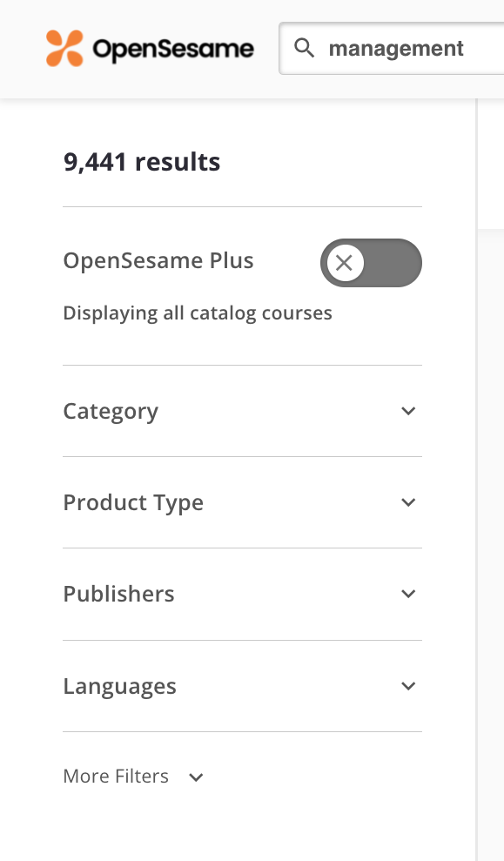Enable the OpenSesame Plus toggle switch
Viewport: 504px width, 861px height.
pyautogui.click(x=371, y=263)
